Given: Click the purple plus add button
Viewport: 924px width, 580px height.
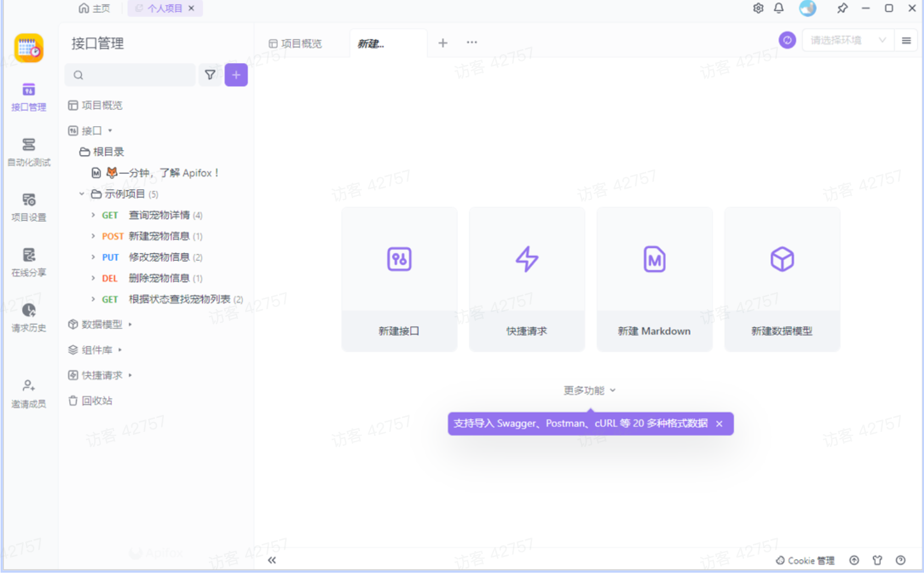Looking at the screenshot, I should (x=236, y=75).
